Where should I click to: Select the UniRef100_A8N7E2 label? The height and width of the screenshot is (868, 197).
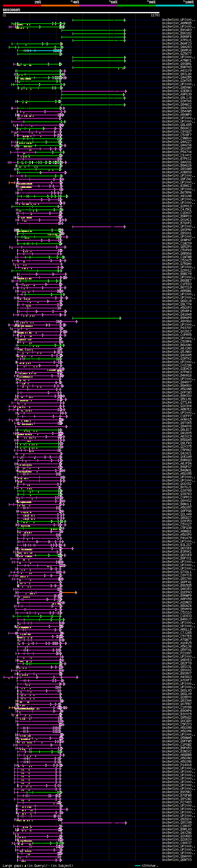click(177, 410)
